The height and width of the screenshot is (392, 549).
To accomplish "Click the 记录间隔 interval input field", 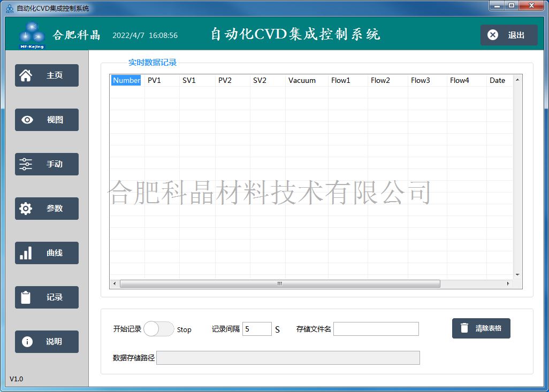I will [257, 329].
